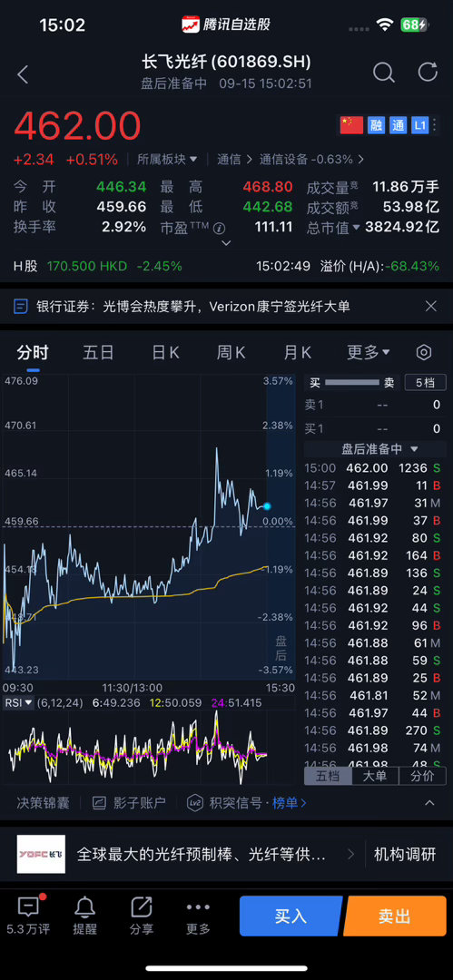
Task: Tap the 通 stock connect badge
Action: coord(398,125)
